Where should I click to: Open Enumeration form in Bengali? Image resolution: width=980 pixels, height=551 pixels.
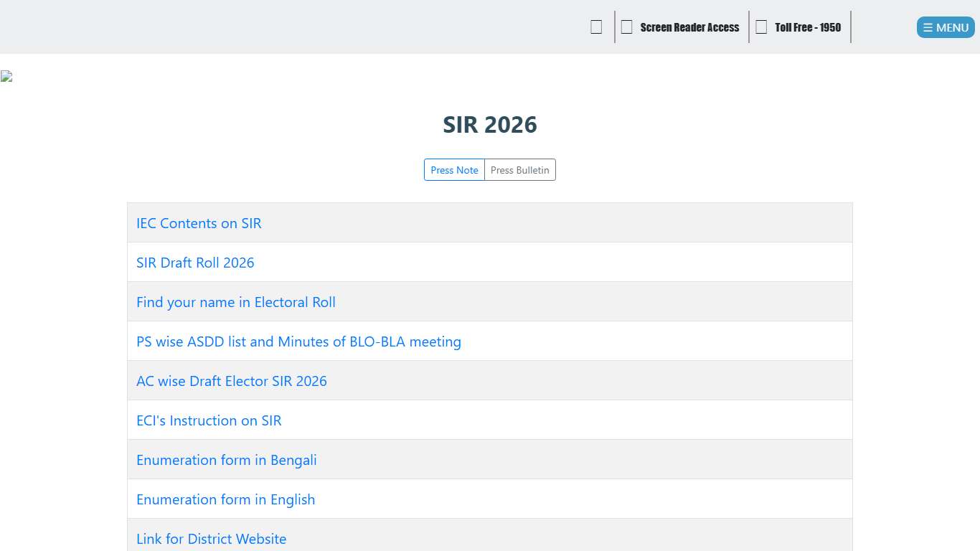pyautogui.click(x=227, y=460)
